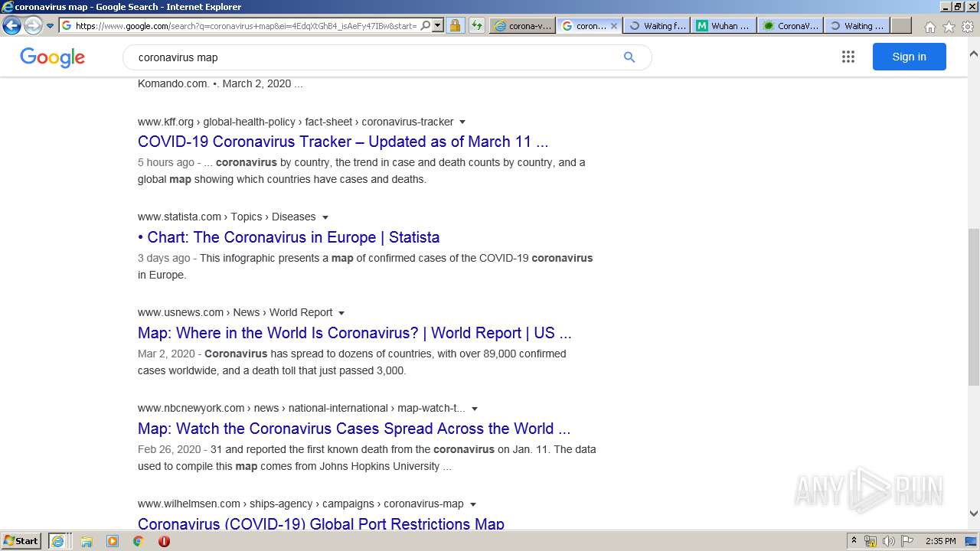Click the Action Center flag icon
980x551 pixels.
click(907, 541)
